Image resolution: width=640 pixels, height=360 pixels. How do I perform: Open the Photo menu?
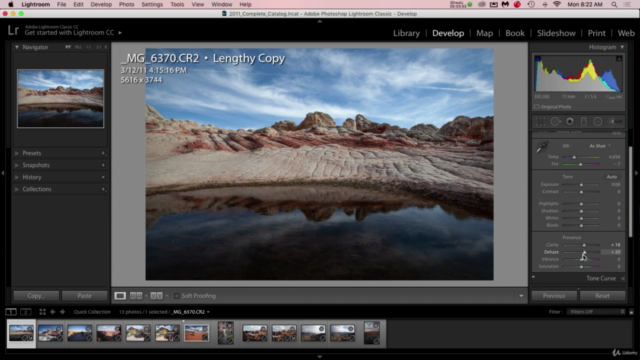tap(126, 4)
